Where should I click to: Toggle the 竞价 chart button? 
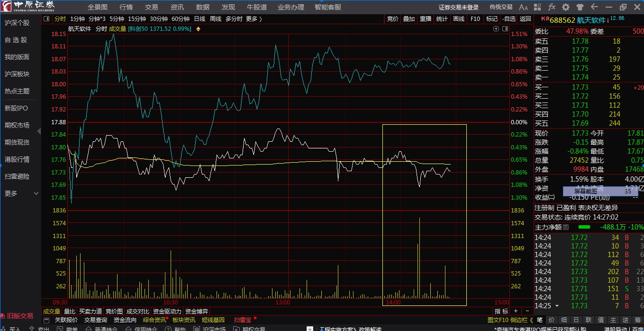[x=393, y=19]
